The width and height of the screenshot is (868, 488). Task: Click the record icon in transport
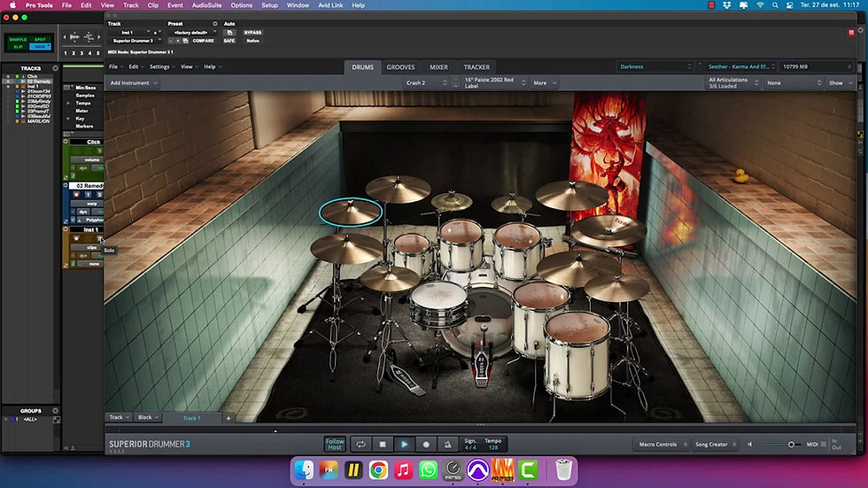click(x=426, y=445)
